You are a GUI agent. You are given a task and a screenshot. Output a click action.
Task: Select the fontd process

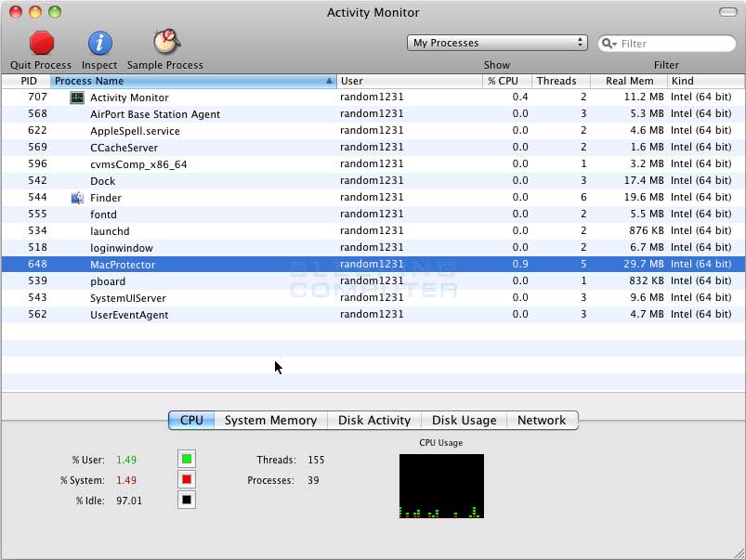pos(373,215)
